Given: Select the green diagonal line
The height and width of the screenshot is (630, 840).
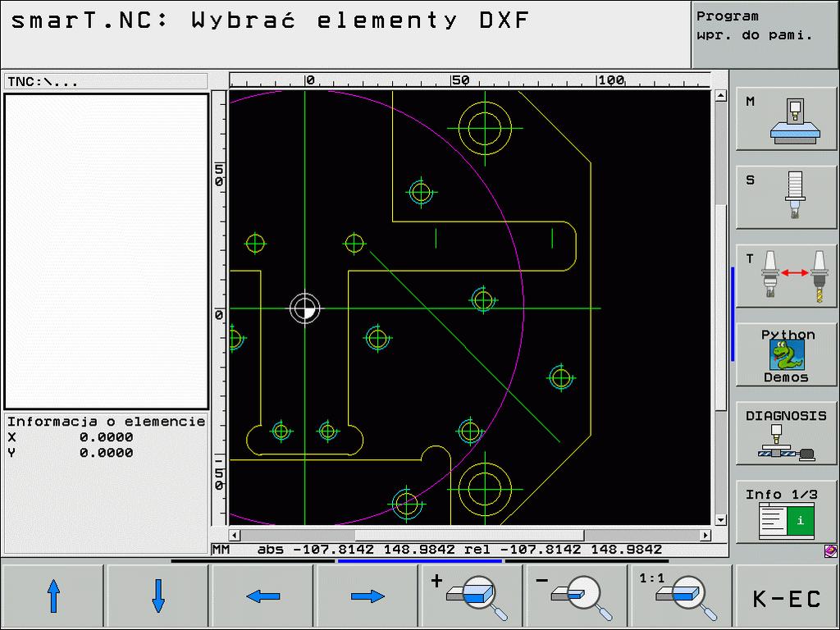Looking at the screenshot, I should (464, 347).
